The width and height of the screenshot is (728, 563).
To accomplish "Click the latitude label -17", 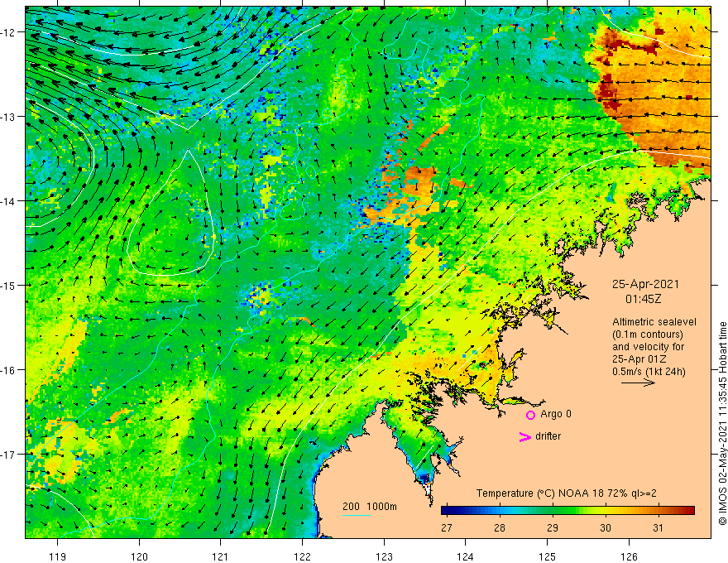I will (x=10, y=455).
